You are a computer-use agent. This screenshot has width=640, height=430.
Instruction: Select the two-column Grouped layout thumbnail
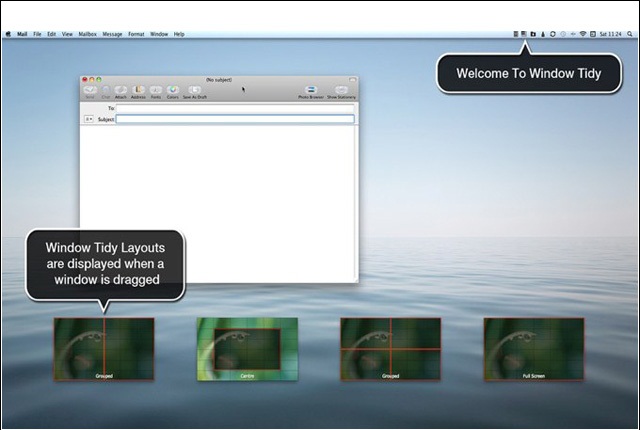[104, 349]
